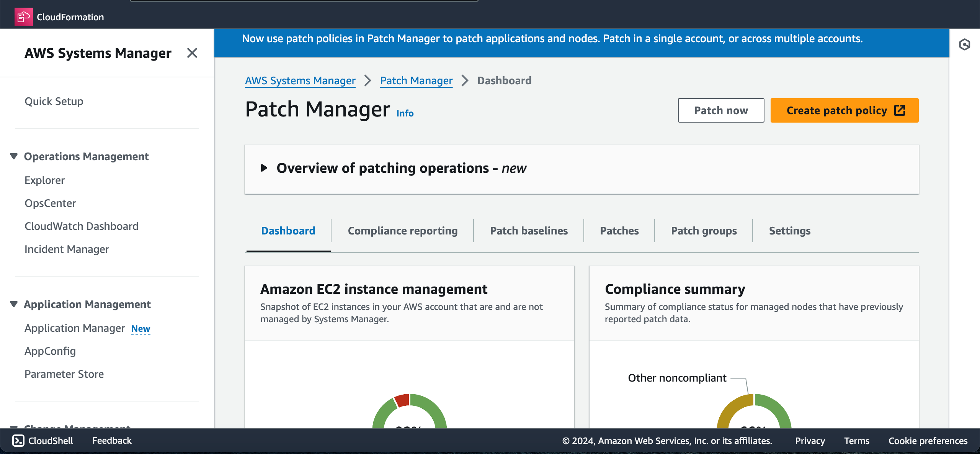This screenshot has height=454, width=980.
Task: Open the AWS Systems Manager breadcrumb link
Action: click(x=300, y=80)
